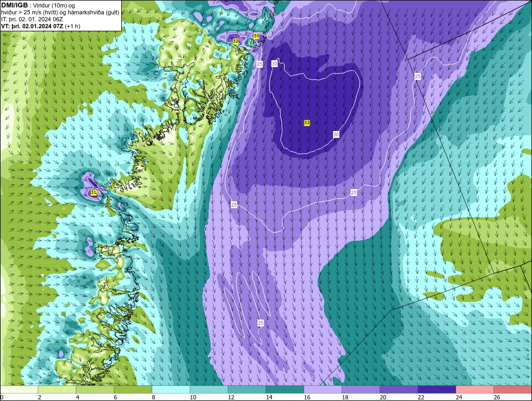The height and width of the screenshot is (401, 532).
Task: Click the legend scale value "12"
Action: [x=231, y=397]
